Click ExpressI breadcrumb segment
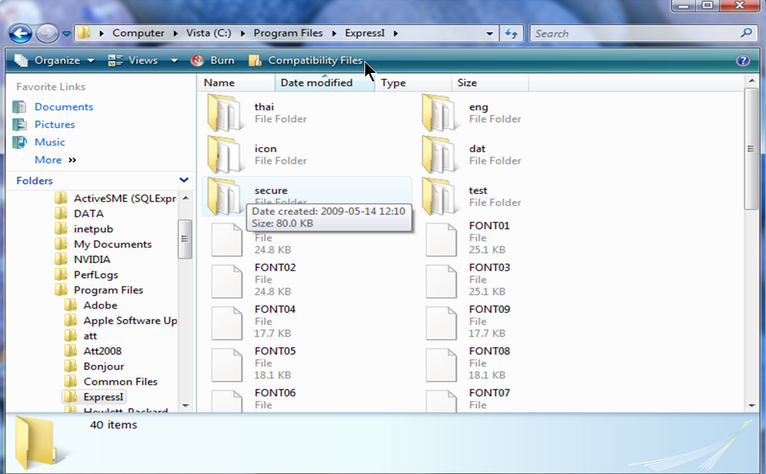The height and width of the screenshot is (474, 766). (x=365, y=33)
